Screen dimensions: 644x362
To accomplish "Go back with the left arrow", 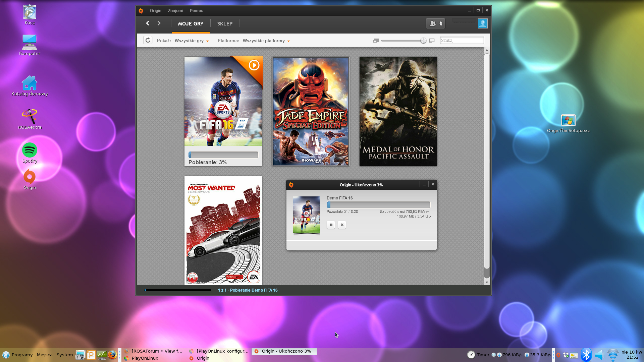I will pyautogui.click(x=148, y=23).
